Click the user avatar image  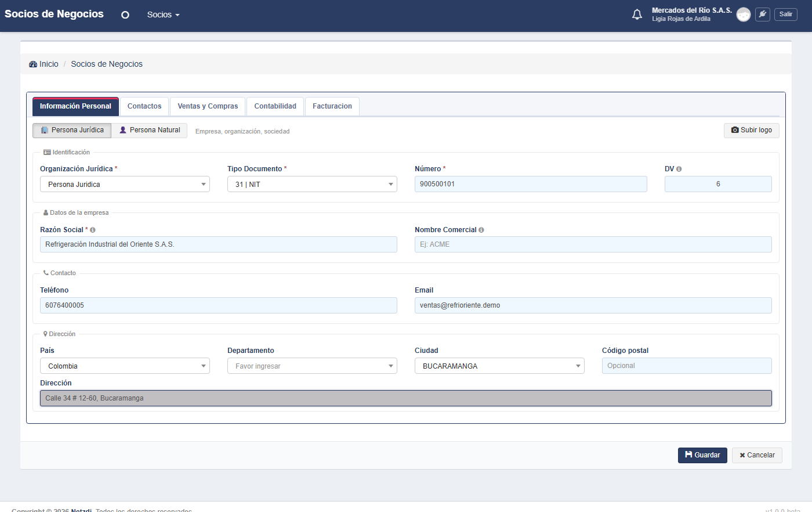coord(744,15)
